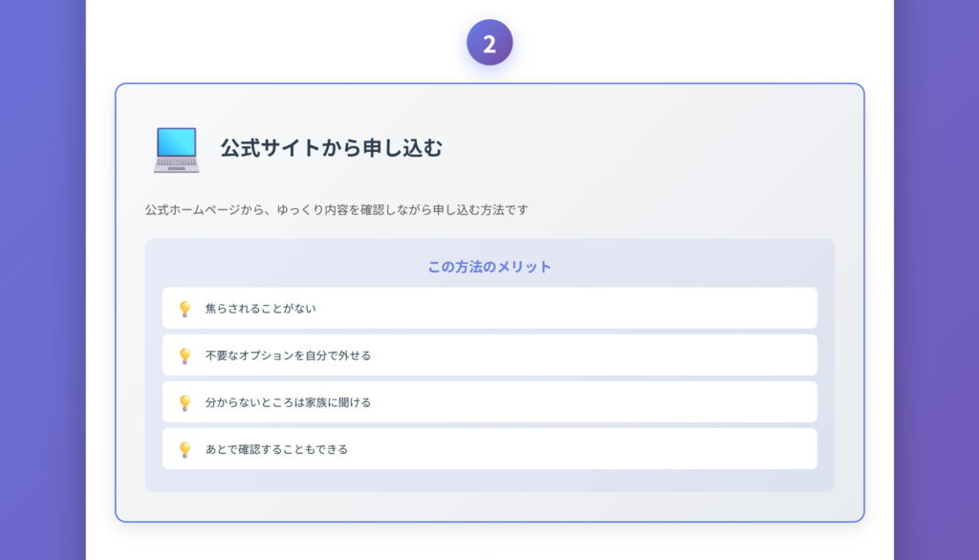Image resolution: width=979 pixels, height=560 pixels.
Task: Click the laptop computer icon
Action: click(x=176, y=149)
